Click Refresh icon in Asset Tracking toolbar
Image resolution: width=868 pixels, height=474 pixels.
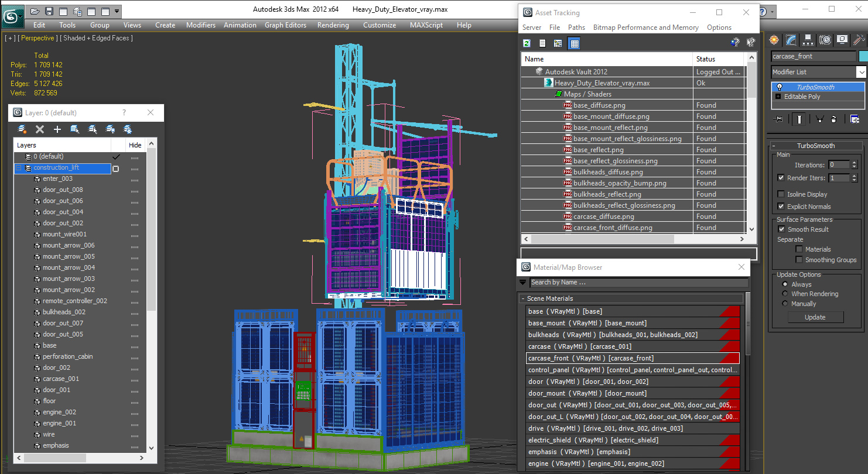(x=527, y=43)
